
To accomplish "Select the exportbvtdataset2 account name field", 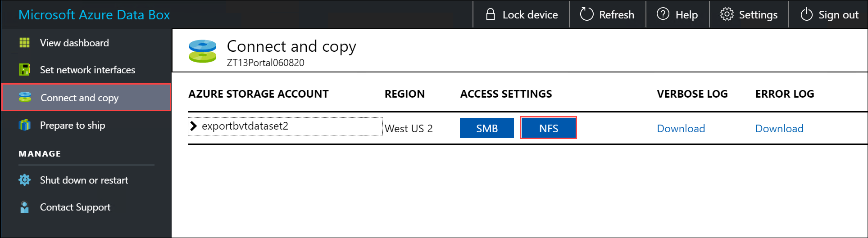I will point(245,126).
